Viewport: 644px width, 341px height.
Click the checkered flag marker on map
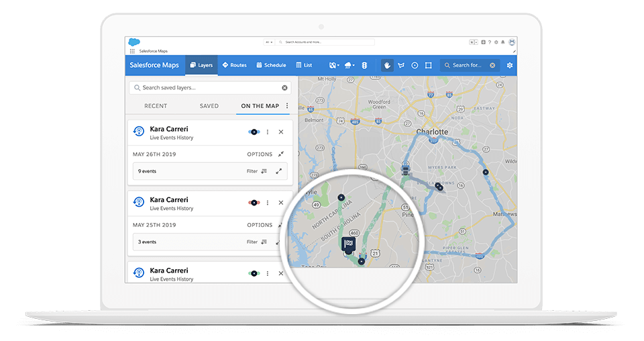(x=349, y=244)
